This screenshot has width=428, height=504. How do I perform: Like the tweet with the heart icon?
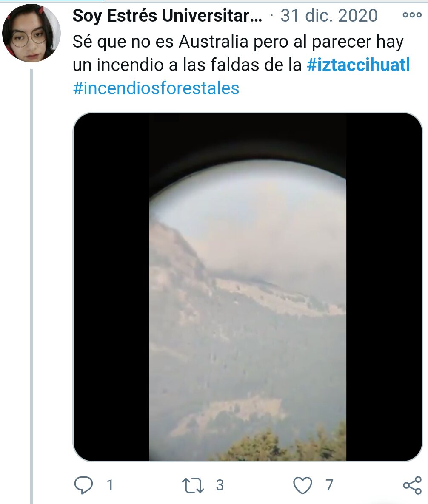coord(302,485)
